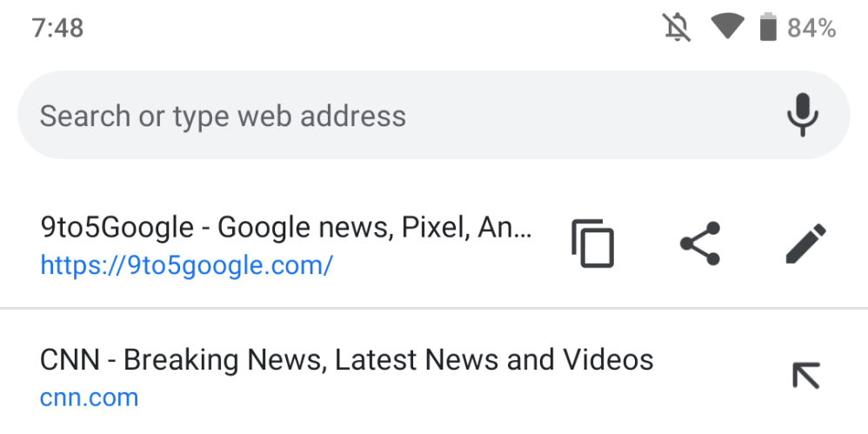Click empty space right of the placeholder text
Viewport: 868px width, 434px height.
pyautogui.click(x=591, y=116)
